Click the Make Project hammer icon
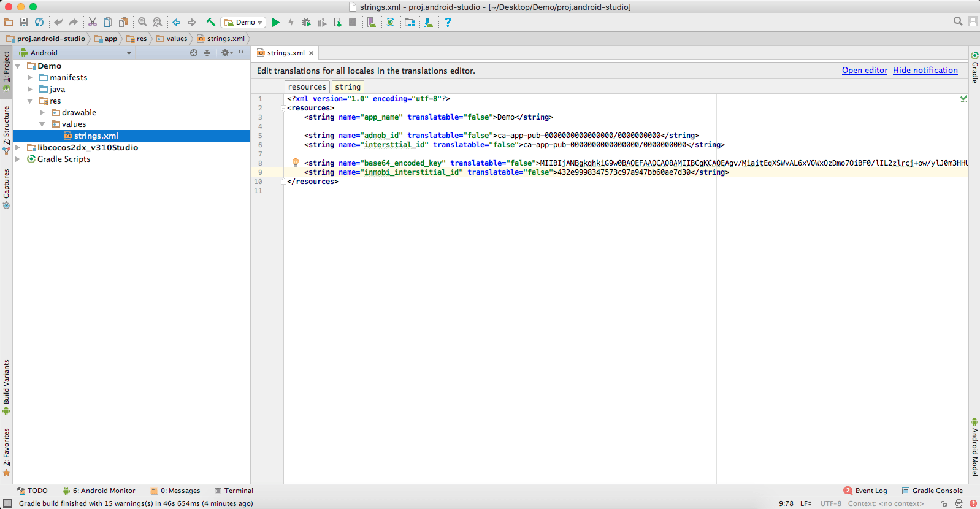Screen dimensions: 980x509 pyautogui.click(x=210, y=22)
